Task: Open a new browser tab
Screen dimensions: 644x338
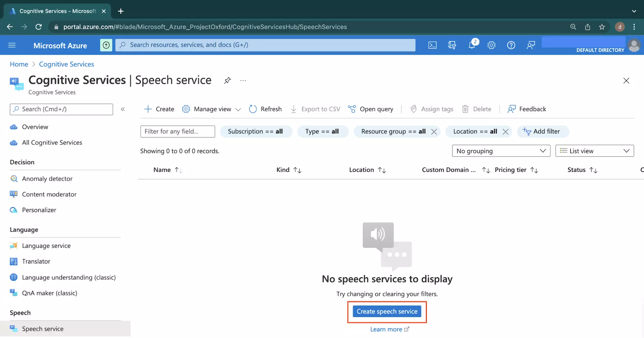Action: pos(121,11)
